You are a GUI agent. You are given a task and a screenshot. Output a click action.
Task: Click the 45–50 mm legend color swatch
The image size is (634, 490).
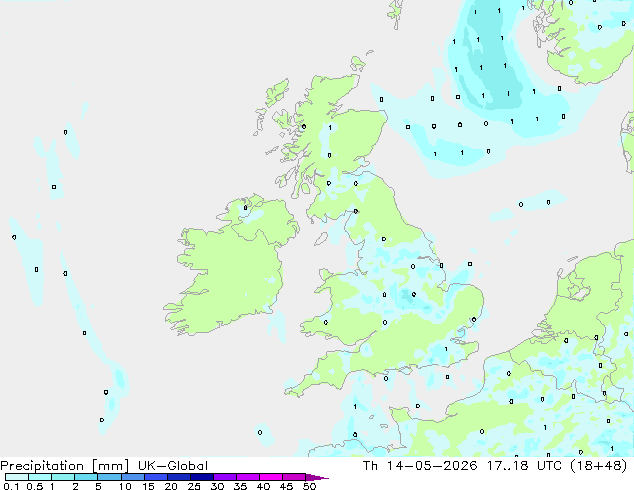(x=294, y=477)
